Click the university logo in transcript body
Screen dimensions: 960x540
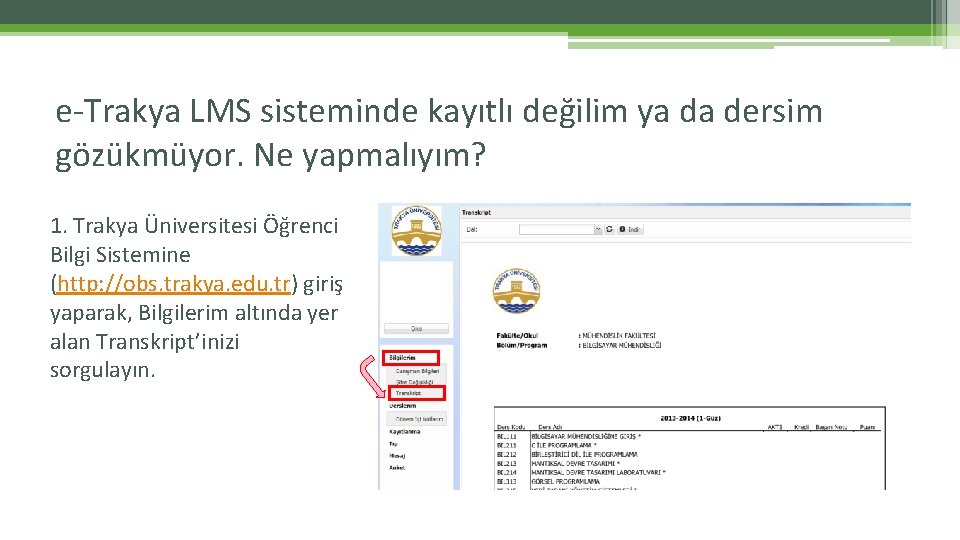[x=516, y=290]
